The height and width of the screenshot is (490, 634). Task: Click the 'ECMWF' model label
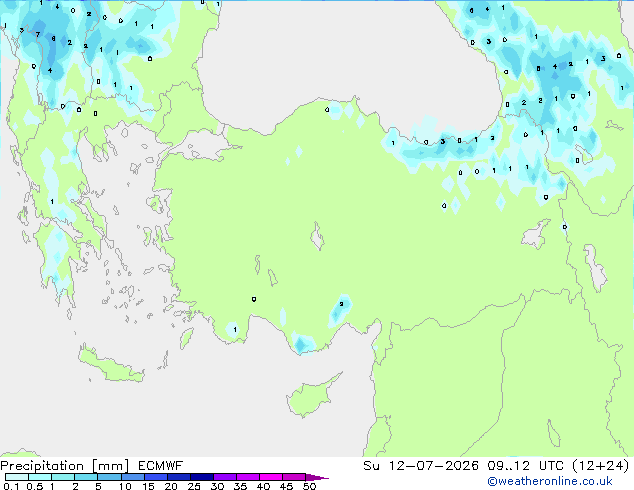coord(161,466)
